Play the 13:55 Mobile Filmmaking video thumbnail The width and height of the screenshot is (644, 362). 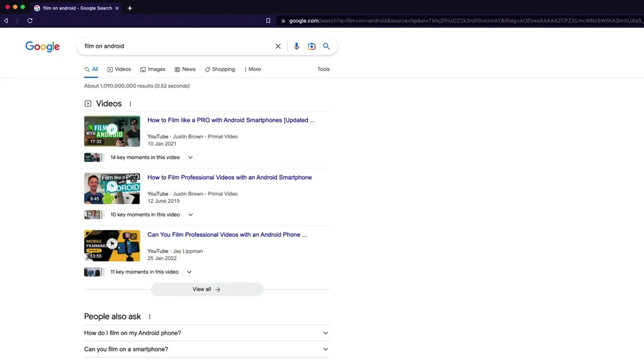112,245
